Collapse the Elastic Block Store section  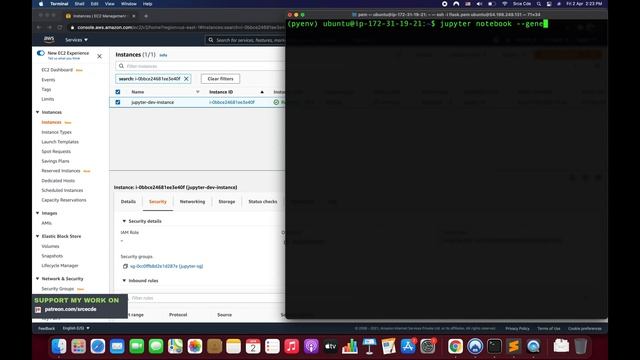coord(38,236)
